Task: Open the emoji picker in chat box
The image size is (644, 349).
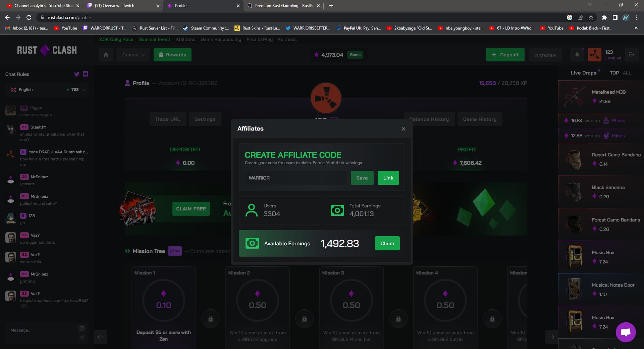Action: tap(82, 328)
